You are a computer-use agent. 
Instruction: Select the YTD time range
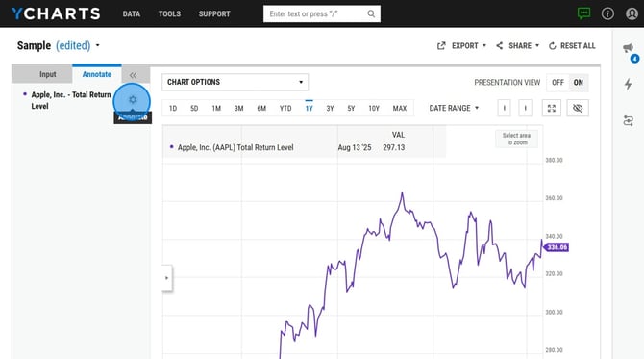[x=285, y=108]
